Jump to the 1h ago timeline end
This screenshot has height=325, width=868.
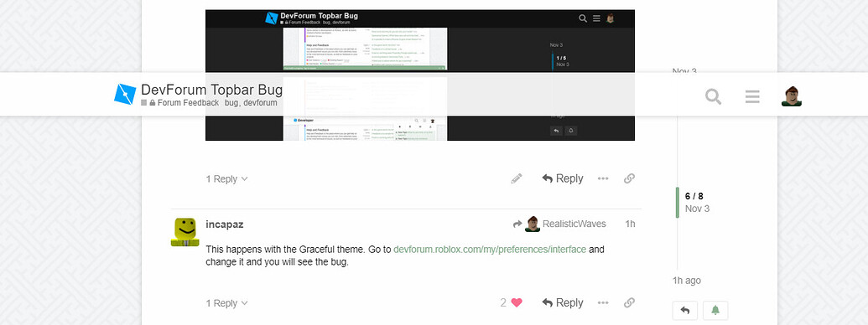click(x=686, y=281)
